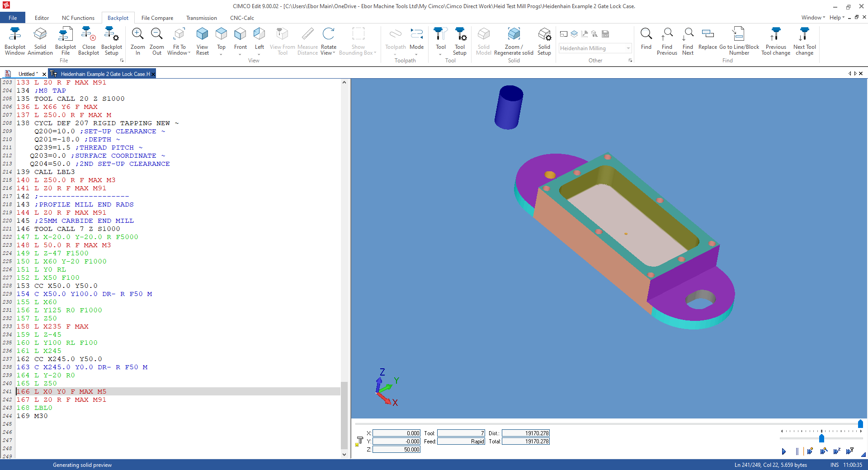Viewport: 868px width, 470px height.
Task: Open the Window menu dropdown
Action: coord(813,18)
